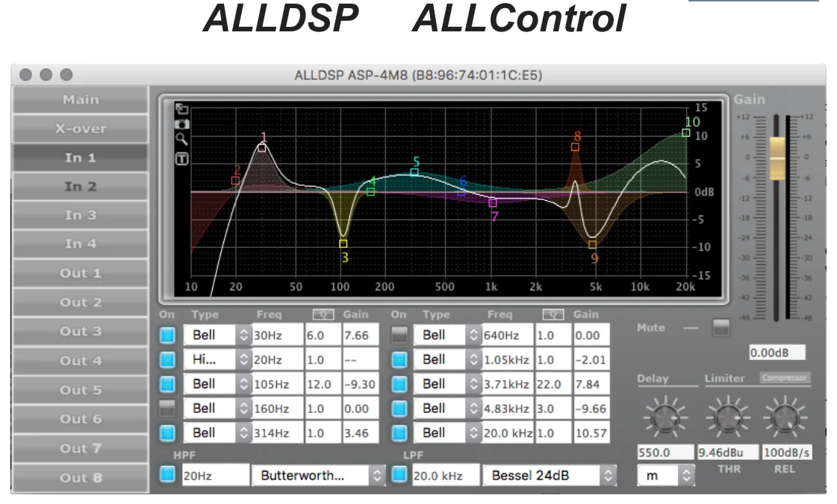Viewport: 837px width, 504px height.
Task: Toggle the HPF enable button
Action: pos(167,475)
